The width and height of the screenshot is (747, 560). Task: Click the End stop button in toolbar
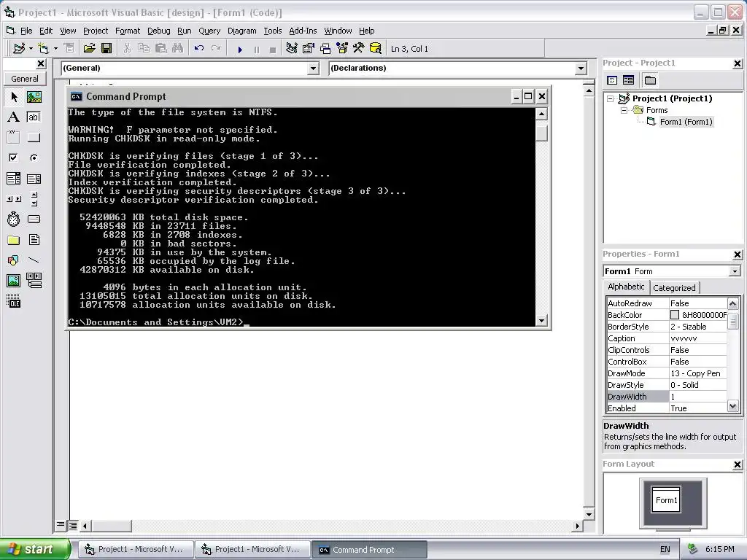point(273,49)
